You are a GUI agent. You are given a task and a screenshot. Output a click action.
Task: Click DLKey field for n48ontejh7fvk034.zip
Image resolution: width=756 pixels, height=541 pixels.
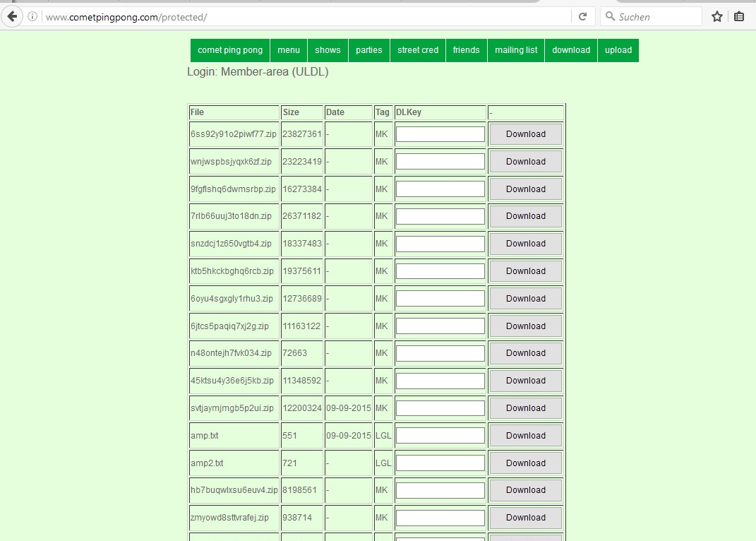coord(440,353)
